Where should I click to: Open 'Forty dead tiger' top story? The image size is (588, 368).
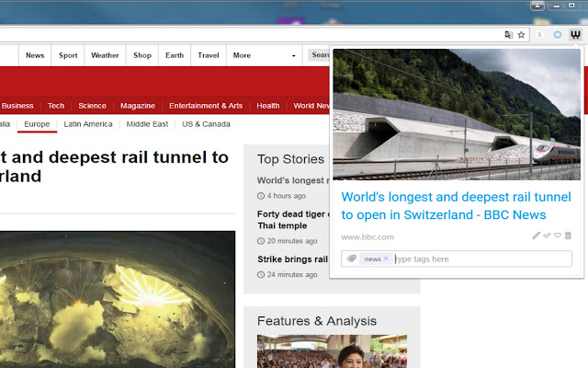[293, 220]
